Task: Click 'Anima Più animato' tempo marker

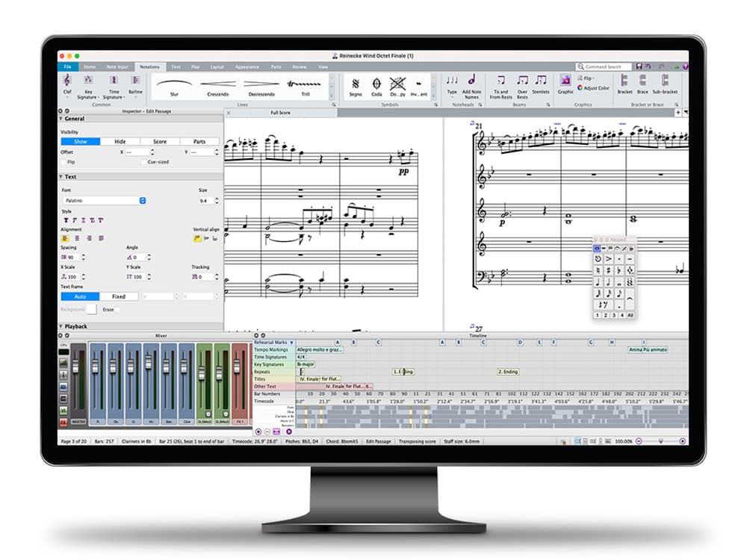Action: tap(648, 349)
